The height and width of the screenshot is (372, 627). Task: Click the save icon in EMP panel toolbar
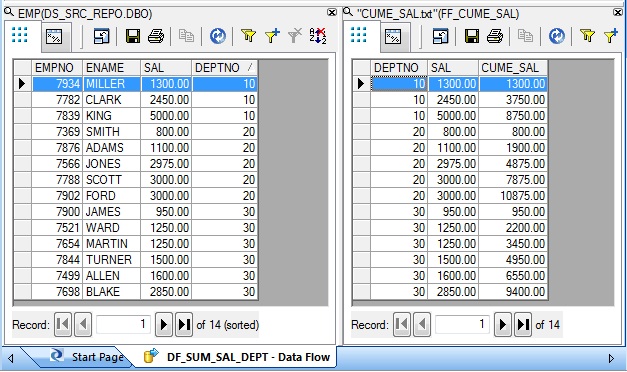(132, 36)
